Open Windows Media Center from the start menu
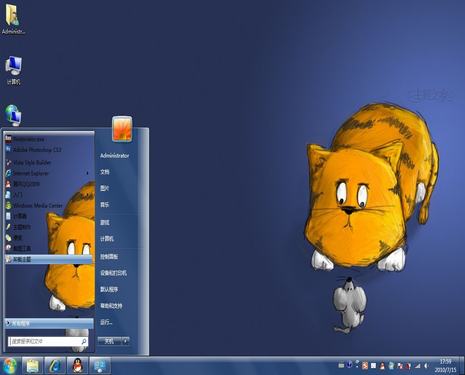 (x=34, y=206)
